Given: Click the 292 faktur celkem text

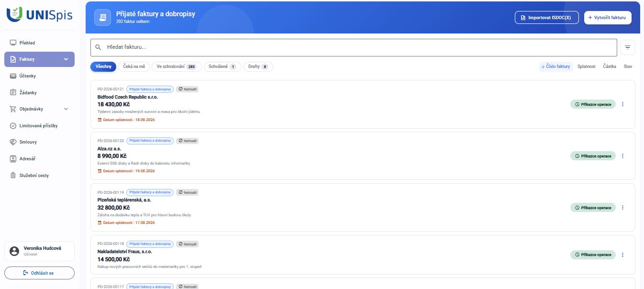Looking at the screenshot, I should (x=133, y=22).
